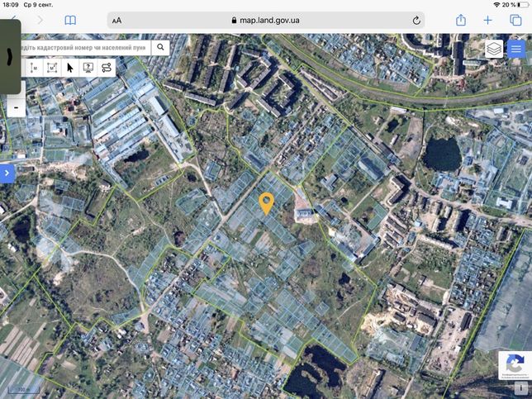Select the area measurement tool
Image resolution: width=532 pixels, height=399 pixels.
click(51, 68)
